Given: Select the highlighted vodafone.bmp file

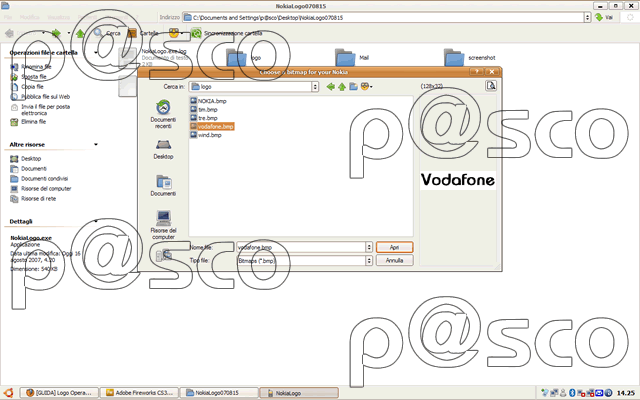Looking at the screenshot, I should point(212,127).
